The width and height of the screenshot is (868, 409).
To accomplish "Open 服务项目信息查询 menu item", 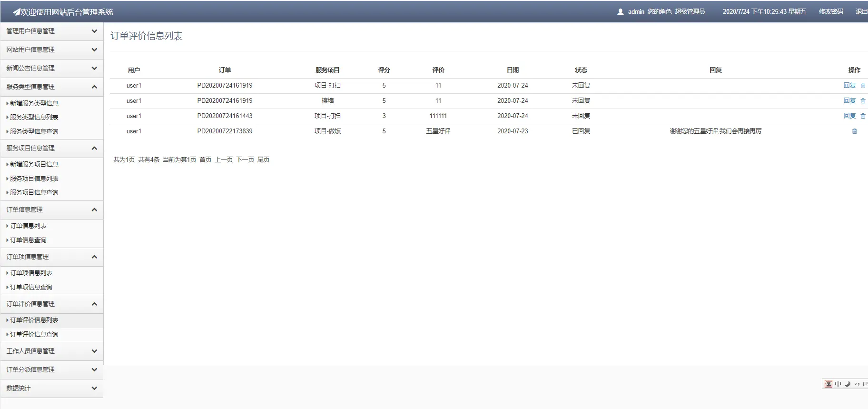I will click(x=34, y=192).
